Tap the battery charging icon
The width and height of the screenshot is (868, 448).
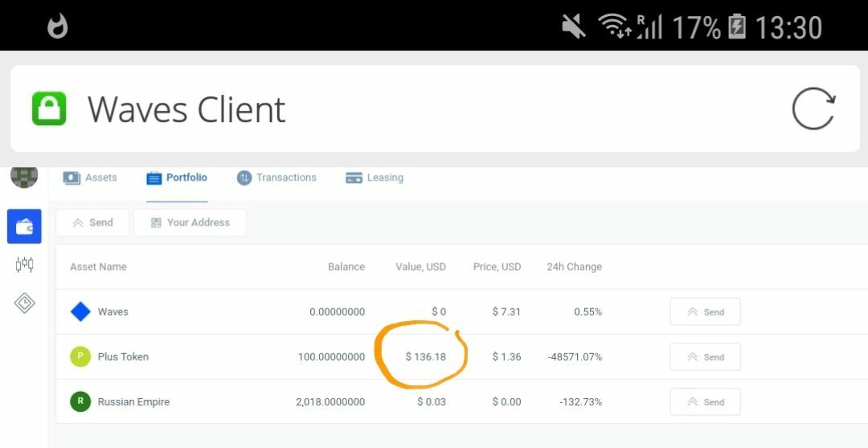click(x=737, y=26)
